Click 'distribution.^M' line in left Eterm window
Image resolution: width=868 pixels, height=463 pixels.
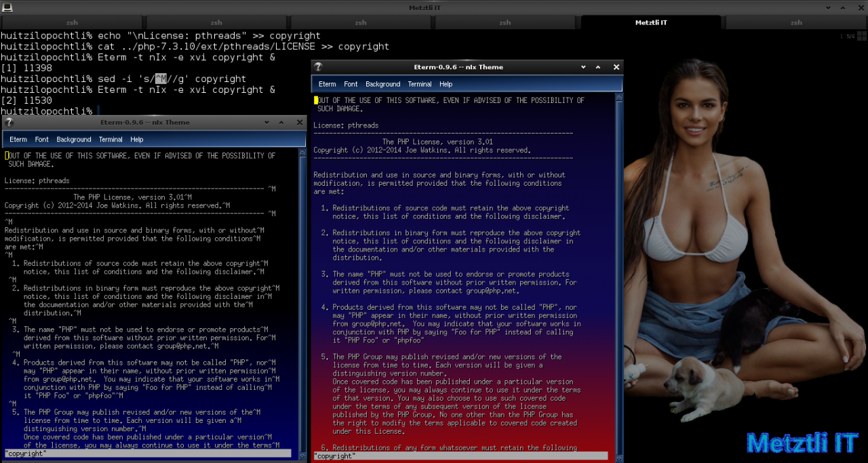pos(52,313)
